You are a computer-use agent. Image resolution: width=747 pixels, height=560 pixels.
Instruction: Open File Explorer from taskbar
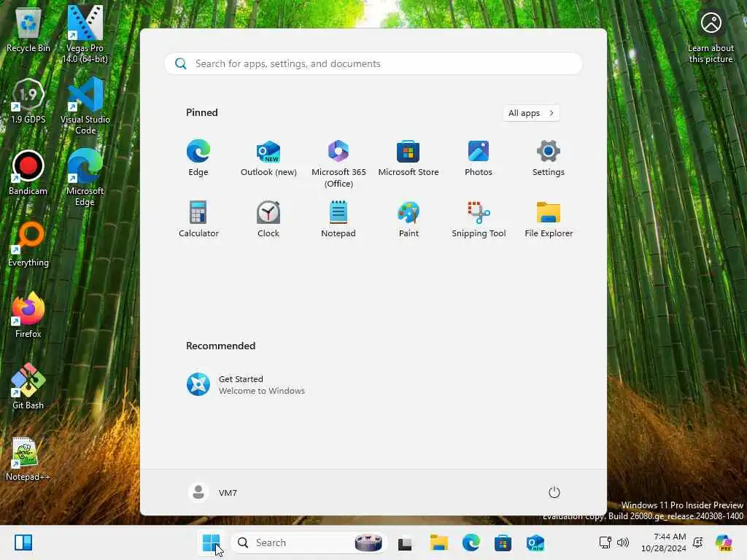438,542
